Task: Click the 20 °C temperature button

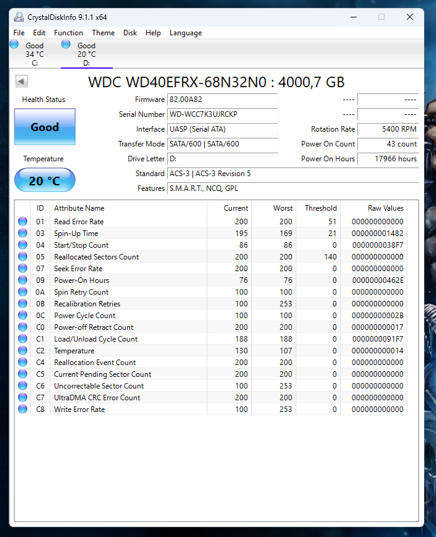Action: [45, 180]
